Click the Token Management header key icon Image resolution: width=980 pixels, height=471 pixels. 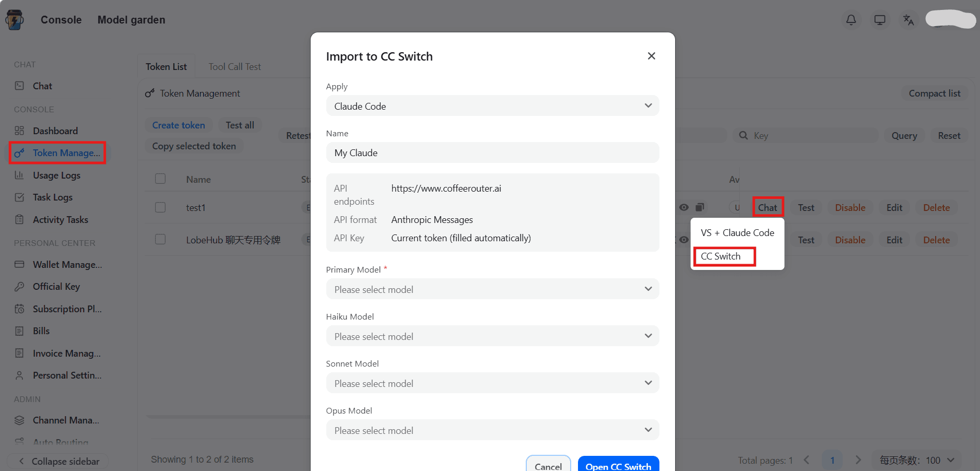[x=150, y=93]
